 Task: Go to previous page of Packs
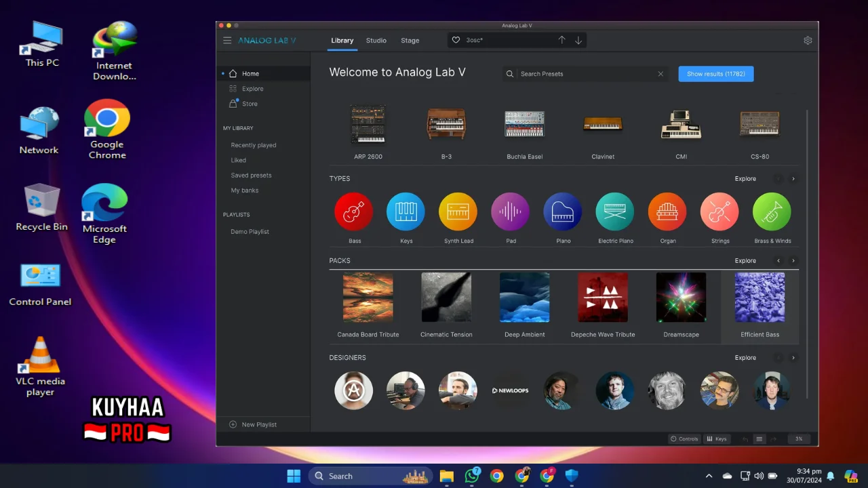coord(778,261)
